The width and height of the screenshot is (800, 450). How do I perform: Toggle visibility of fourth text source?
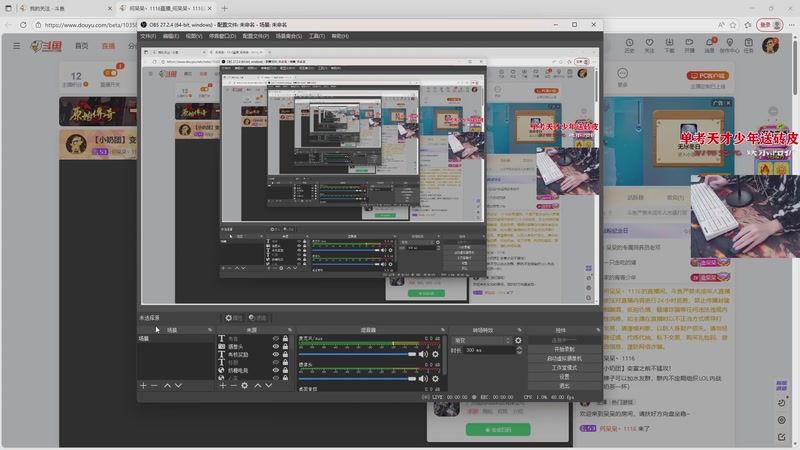276,362
